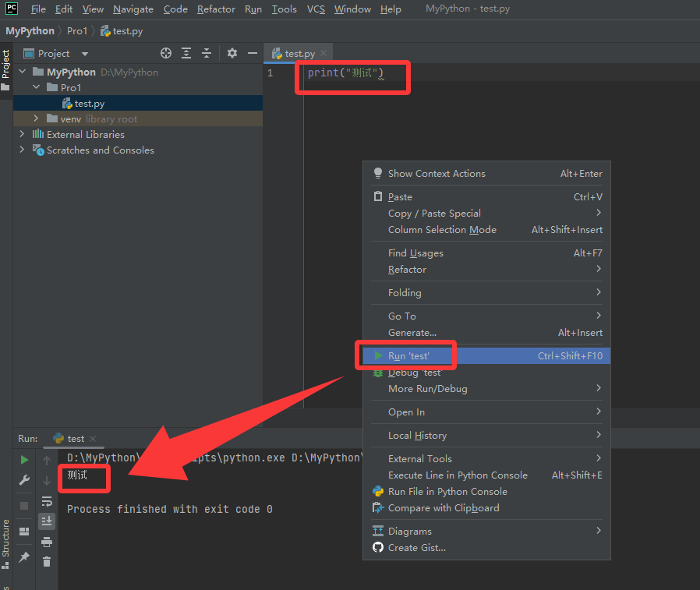Open the Go To submenu
The width and height of the screenshot is (700, 590).
coord(486,316)
